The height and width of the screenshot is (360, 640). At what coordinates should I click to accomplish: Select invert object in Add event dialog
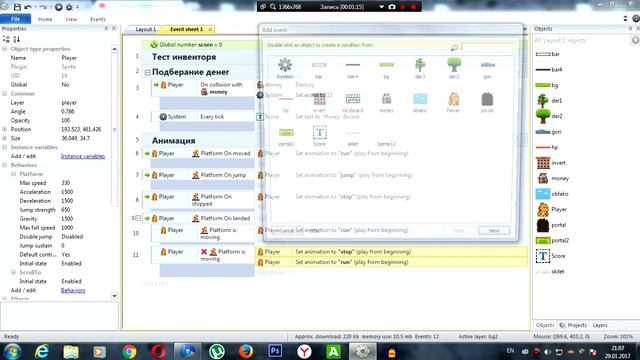click(319, 102)
